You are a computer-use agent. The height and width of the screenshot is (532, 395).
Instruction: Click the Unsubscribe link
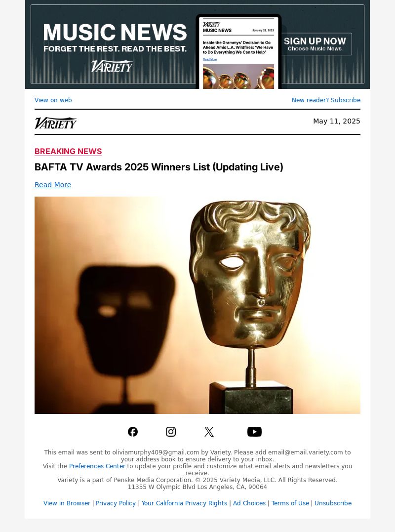tap(333, 503)
